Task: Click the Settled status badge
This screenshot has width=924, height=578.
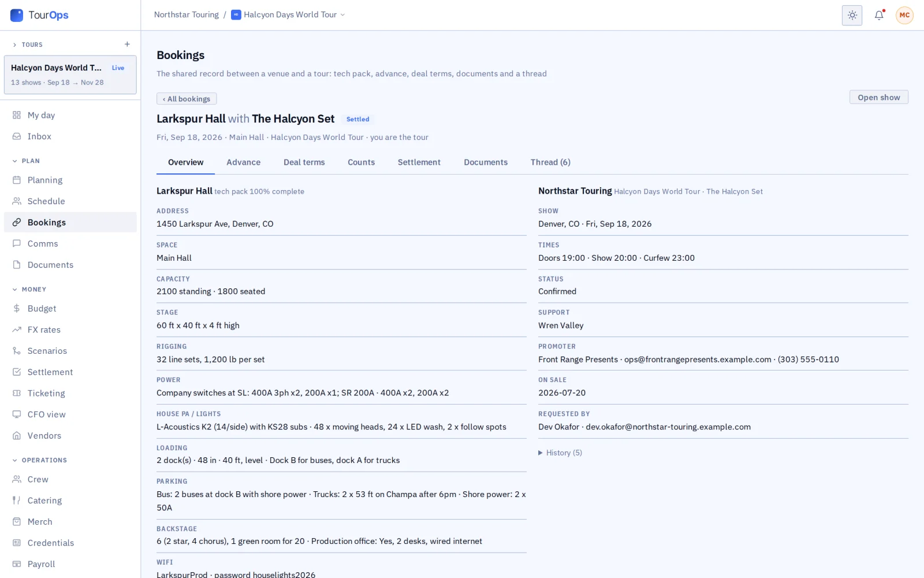Action: 357,119
